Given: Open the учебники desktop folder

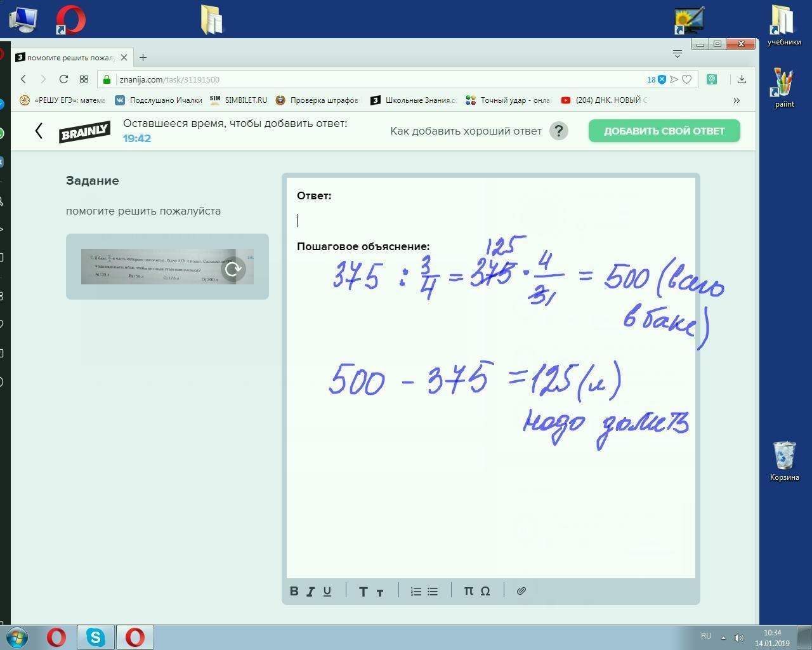Looking at the screenshot, I should (x=784, y=25).
